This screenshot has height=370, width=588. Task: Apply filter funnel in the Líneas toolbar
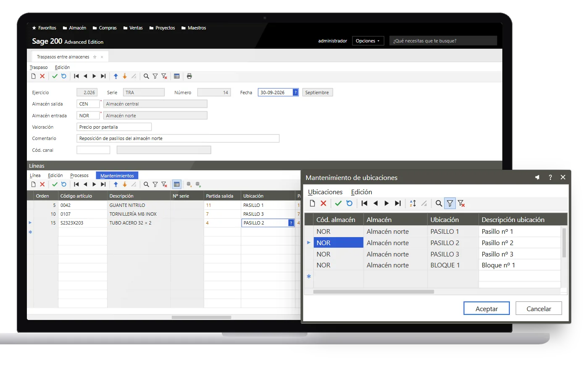pyautogui.click(x=155, y=184)
